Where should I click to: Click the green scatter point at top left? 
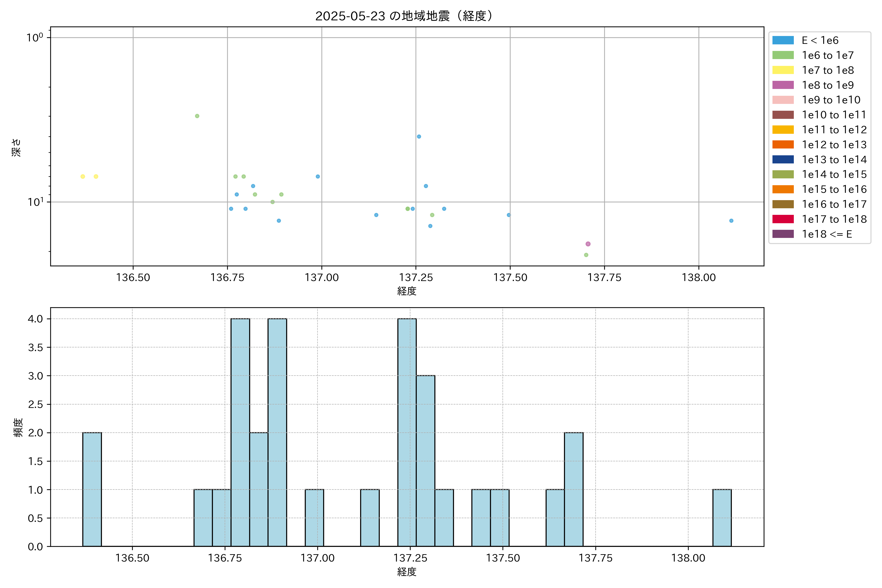197,116
